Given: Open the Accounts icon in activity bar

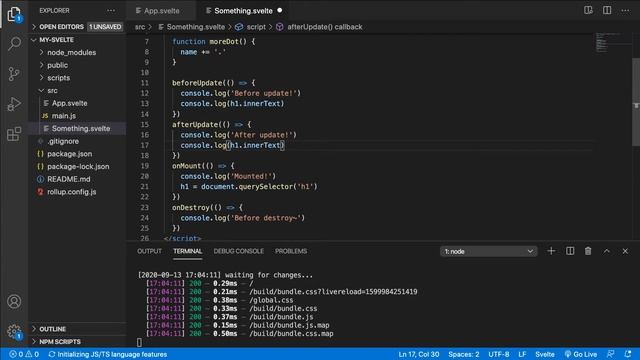Looking at the screenshot, I should 14,302.
